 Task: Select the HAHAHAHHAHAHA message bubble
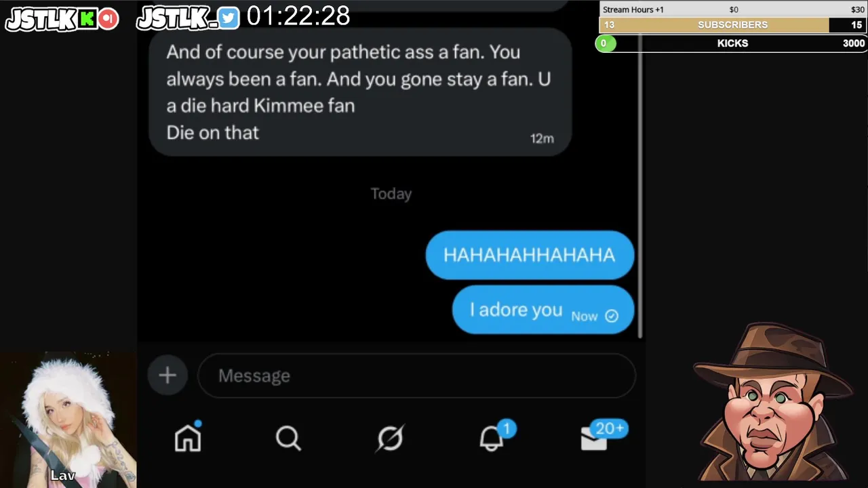tap(530, 255)
